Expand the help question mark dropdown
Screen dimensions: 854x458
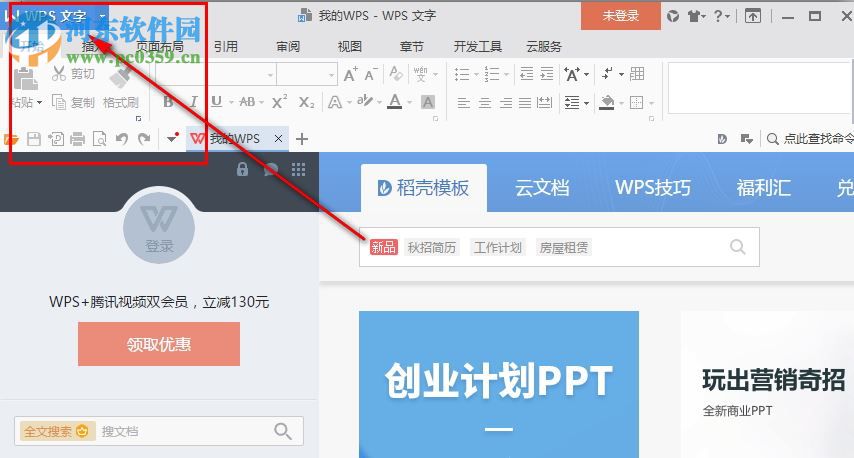[x=728, y=17]
